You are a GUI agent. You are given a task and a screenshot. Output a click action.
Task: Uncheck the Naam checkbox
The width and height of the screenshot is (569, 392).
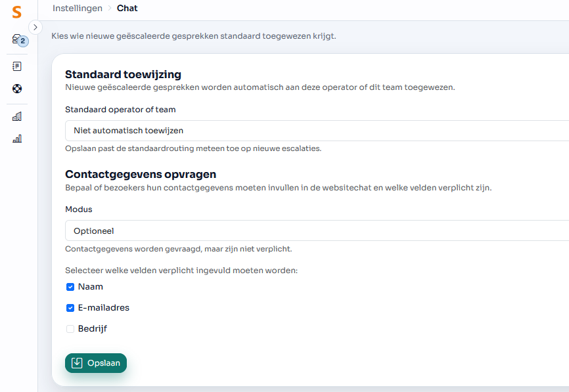point(70,286)
